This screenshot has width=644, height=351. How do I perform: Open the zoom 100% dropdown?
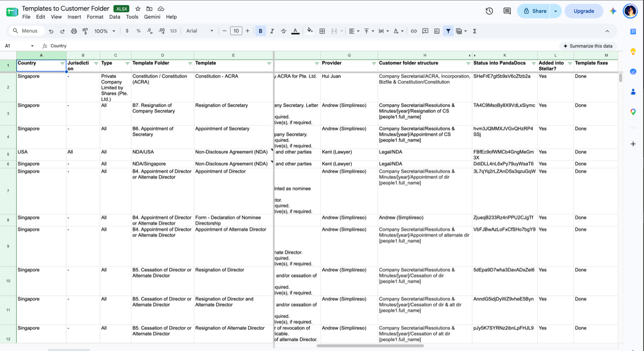coord(105,31)
